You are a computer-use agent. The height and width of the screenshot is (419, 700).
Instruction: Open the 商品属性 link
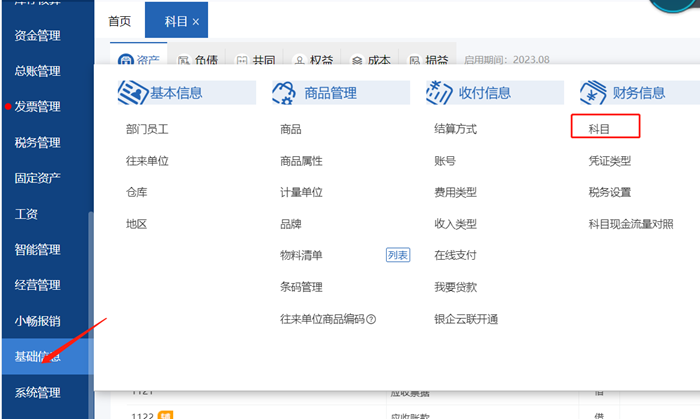click(x=301, y=161)
